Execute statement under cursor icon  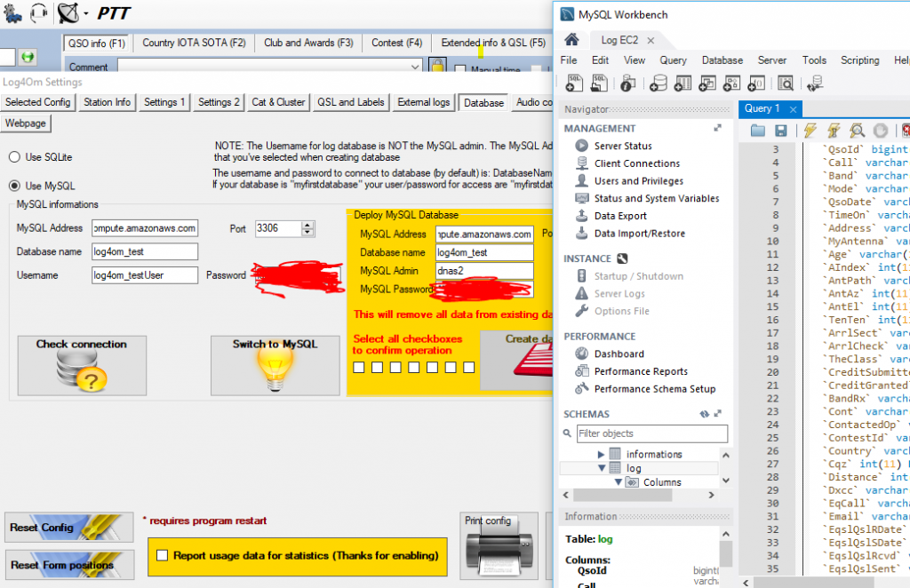834,131
